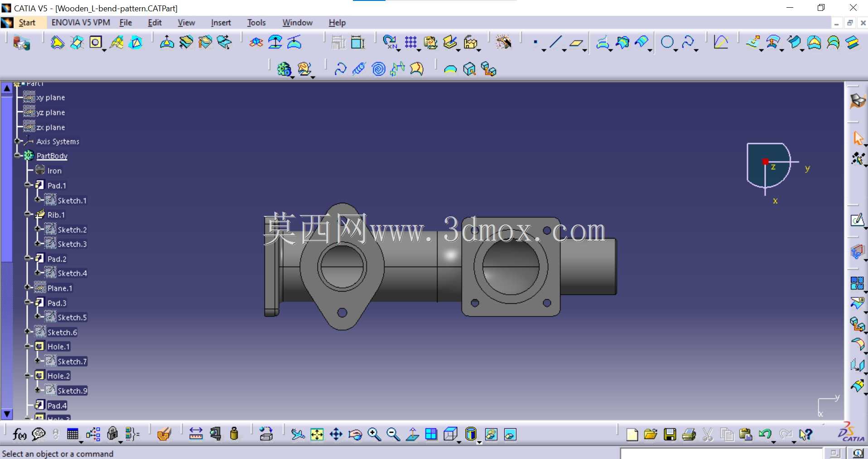Click the Select arrow in right toolbar
The height and width of the screenshot is (459, 868).
tap(858, 138)
